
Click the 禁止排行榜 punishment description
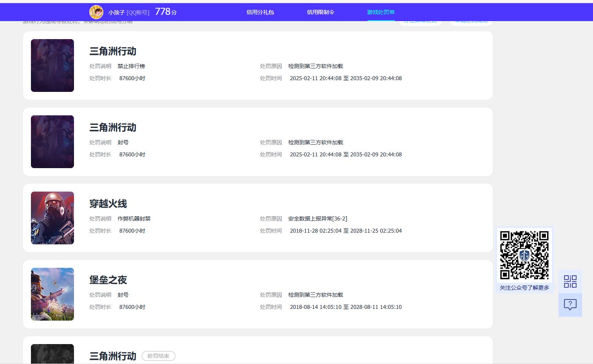pos(131,66)
